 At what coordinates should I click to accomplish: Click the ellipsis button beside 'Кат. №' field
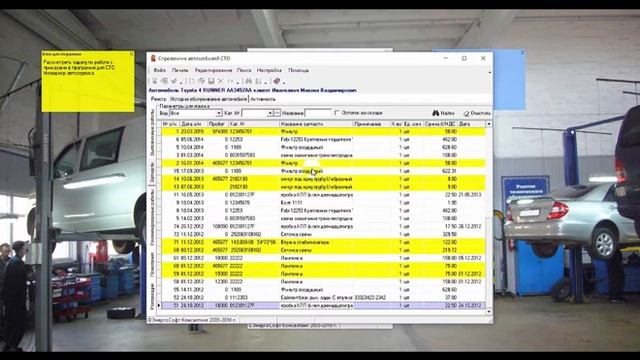(x=277, y=113)
